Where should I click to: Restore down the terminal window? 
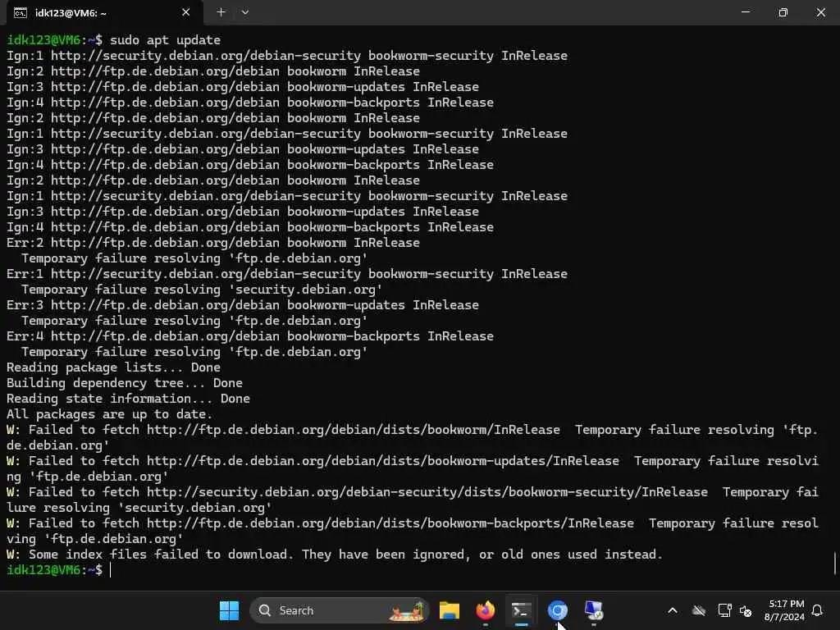783,12
